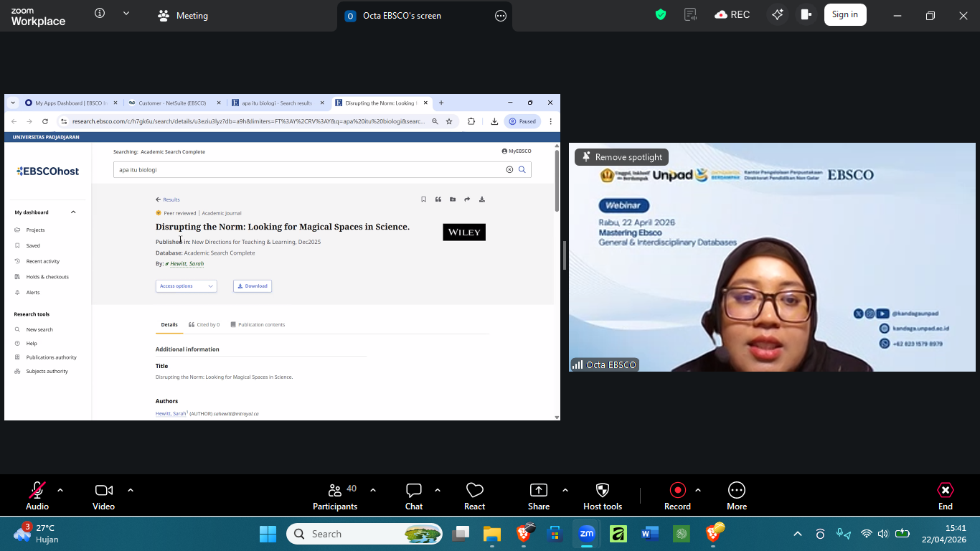Expand the Chat options caret
Screen dimensions: 980x551
(438, 490)
